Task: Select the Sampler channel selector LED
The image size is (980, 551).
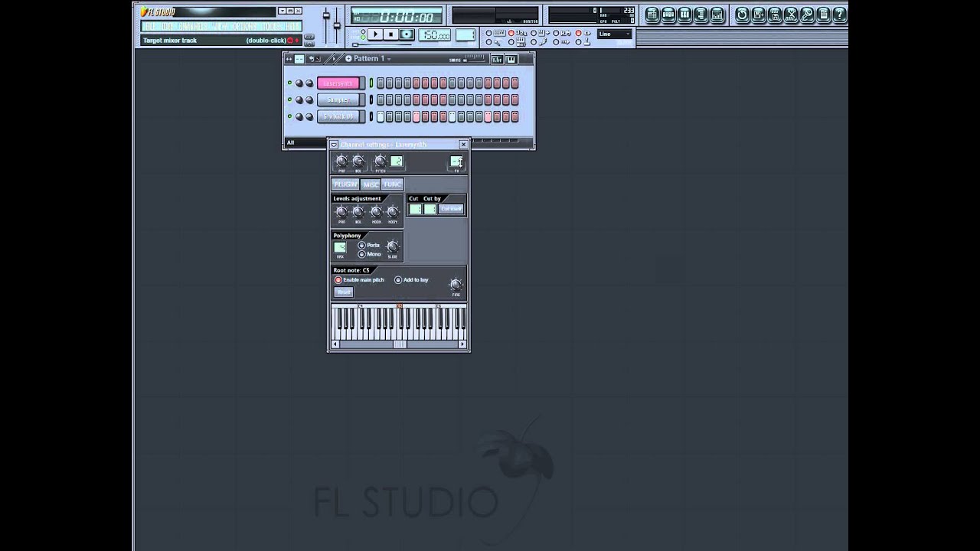Action: [x=371, y=100]
